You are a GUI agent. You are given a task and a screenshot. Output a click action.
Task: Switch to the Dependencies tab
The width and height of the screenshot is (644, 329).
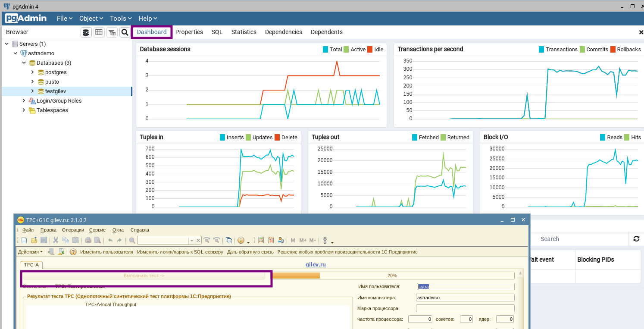click(x=284, y=32)
